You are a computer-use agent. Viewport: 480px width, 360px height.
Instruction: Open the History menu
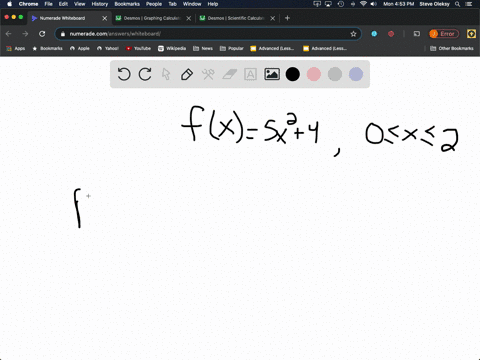(x=100, y=4)
